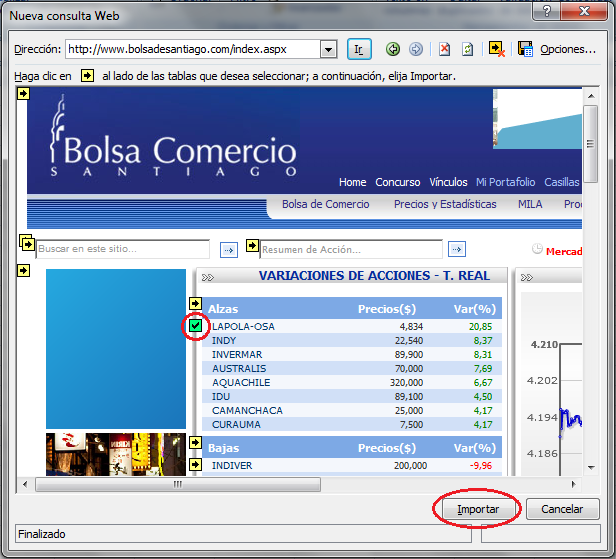Click the INDIVER stock name
This screenshot has height=559, width=616.
tap(232, 466)
